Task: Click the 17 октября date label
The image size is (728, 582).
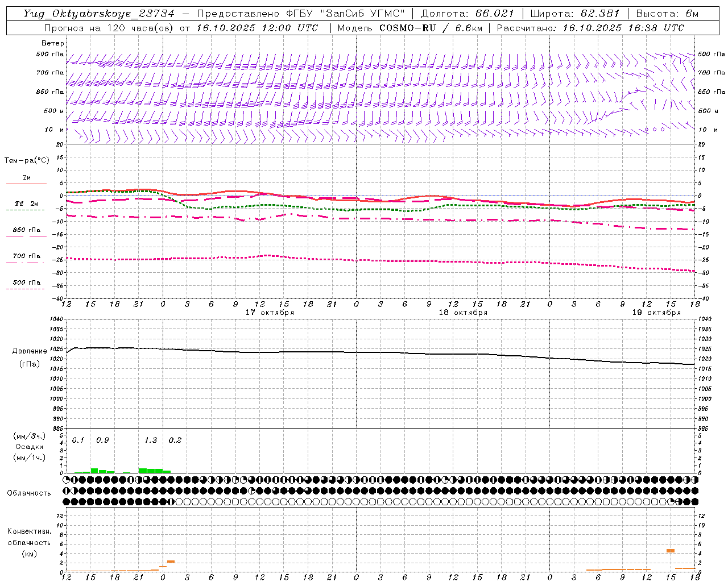Action: [x=270, y=313]
